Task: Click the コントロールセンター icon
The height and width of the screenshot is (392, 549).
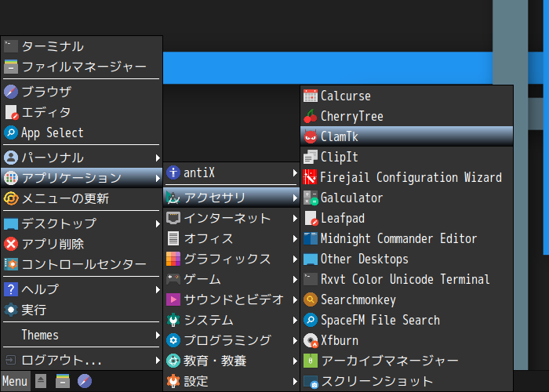Action: [x=11, y=264]
